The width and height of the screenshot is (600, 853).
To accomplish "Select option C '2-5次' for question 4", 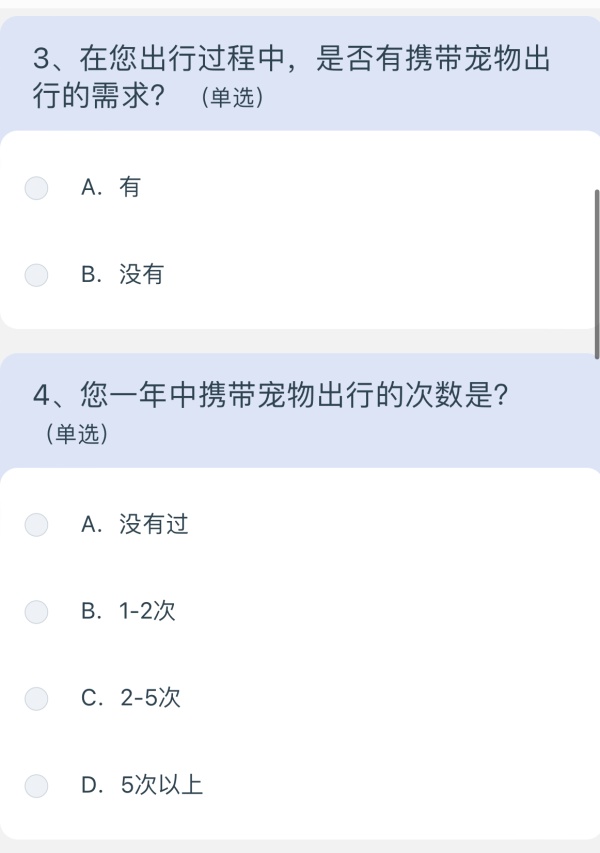I will click(36, 699).
